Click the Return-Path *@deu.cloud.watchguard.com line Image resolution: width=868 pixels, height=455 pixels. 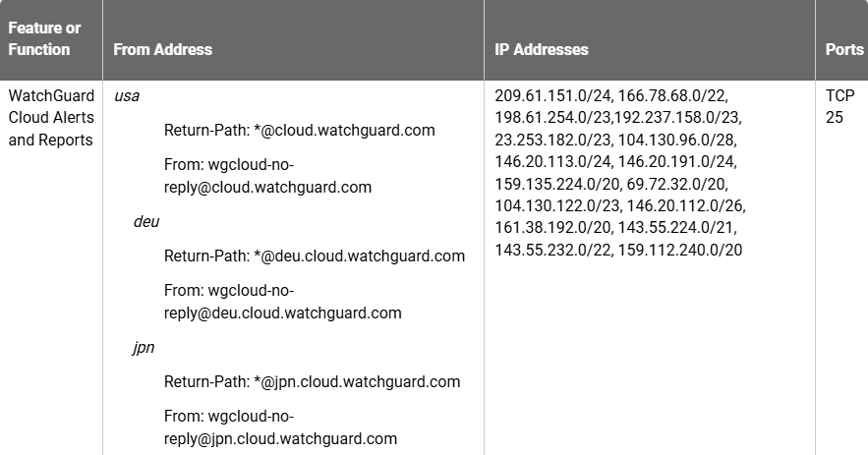tap(314, 256)
